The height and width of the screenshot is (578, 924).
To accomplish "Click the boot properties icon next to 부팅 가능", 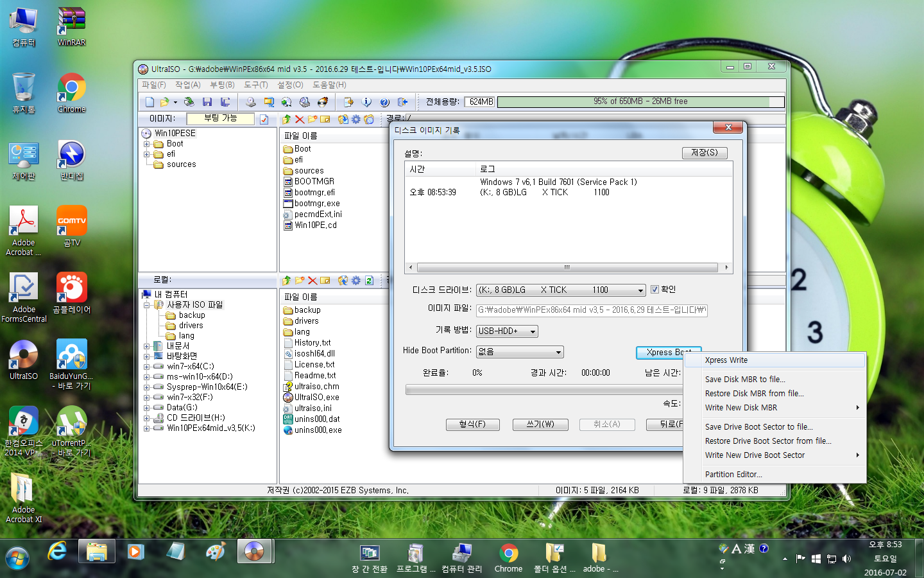I will (x=264, y=119).
